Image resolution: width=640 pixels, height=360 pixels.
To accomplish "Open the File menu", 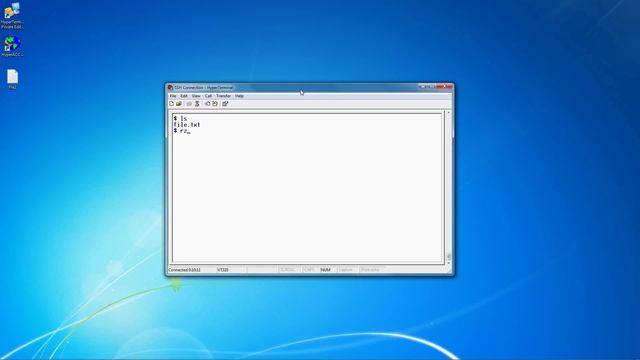I will click(x=173, y=96).
